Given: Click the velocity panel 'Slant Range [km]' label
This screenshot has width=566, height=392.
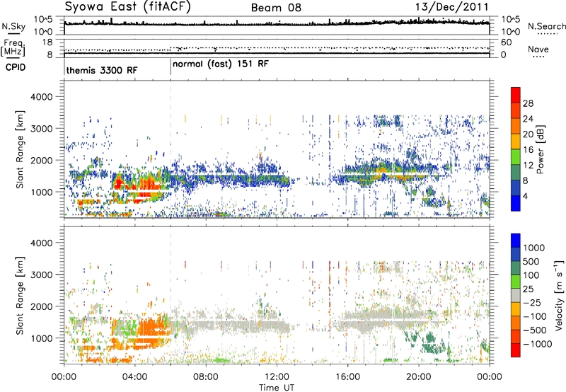Looking at the screenshot, I should point(21,295).
